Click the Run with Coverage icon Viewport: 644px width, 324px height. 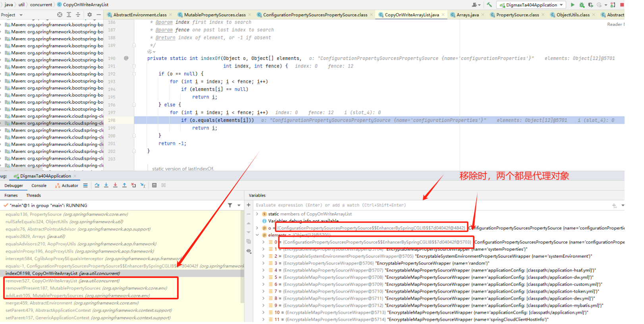click(590, 5)
